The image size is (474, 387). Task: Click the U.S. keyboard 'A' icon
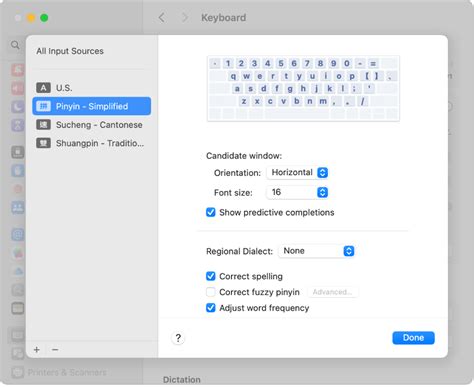pos(43,88)
